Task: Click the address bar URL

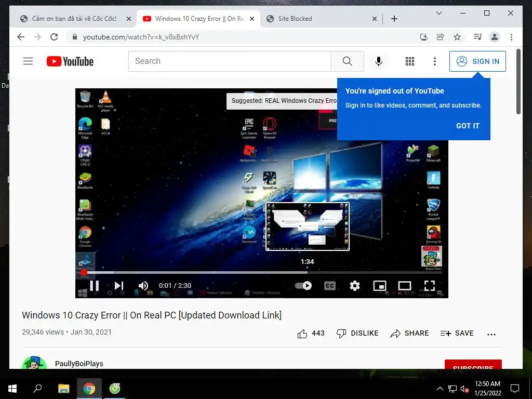Action: 141,37
